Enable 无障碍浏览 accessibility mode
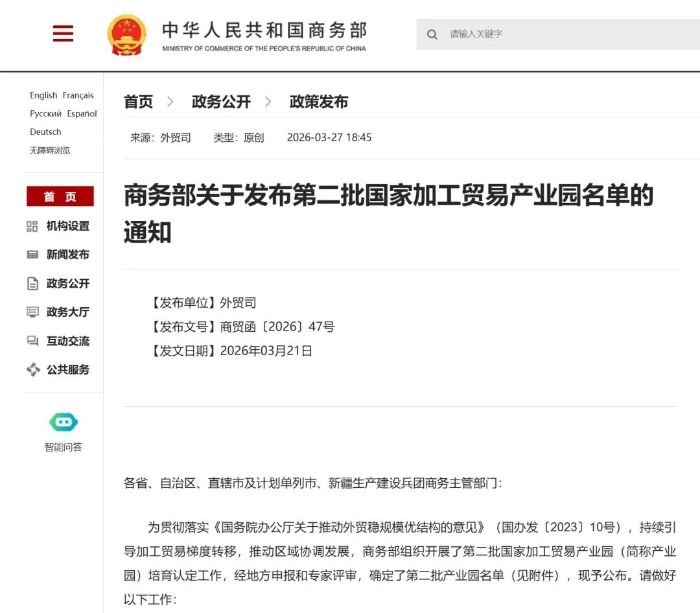Screen dimensions: 700x613 50,150
